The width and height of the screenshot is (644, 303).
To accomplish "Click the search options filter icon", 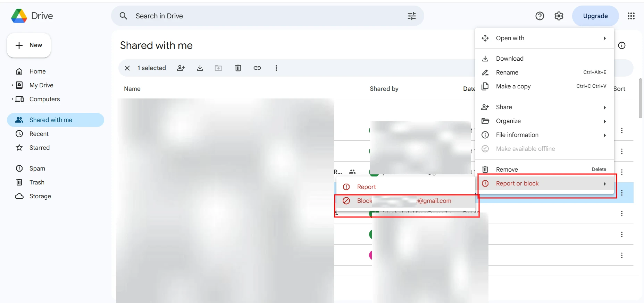I will click(x=411, y=16).
